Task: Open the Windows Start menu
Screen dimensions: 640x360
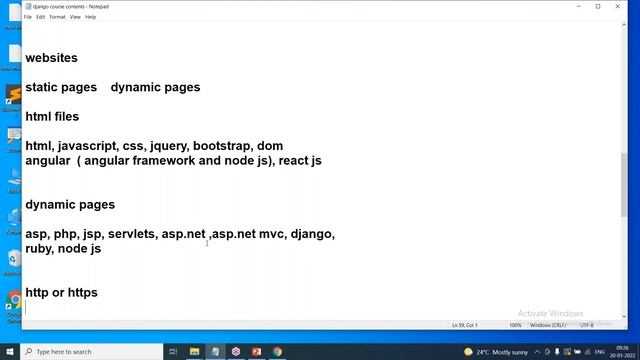Action: [10, 351]
